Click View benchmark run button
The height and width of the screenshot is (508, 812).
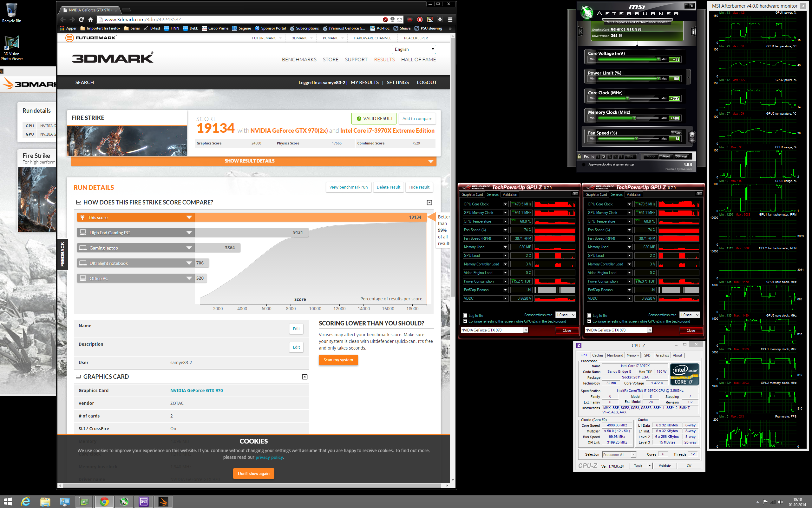click(348, 187)
